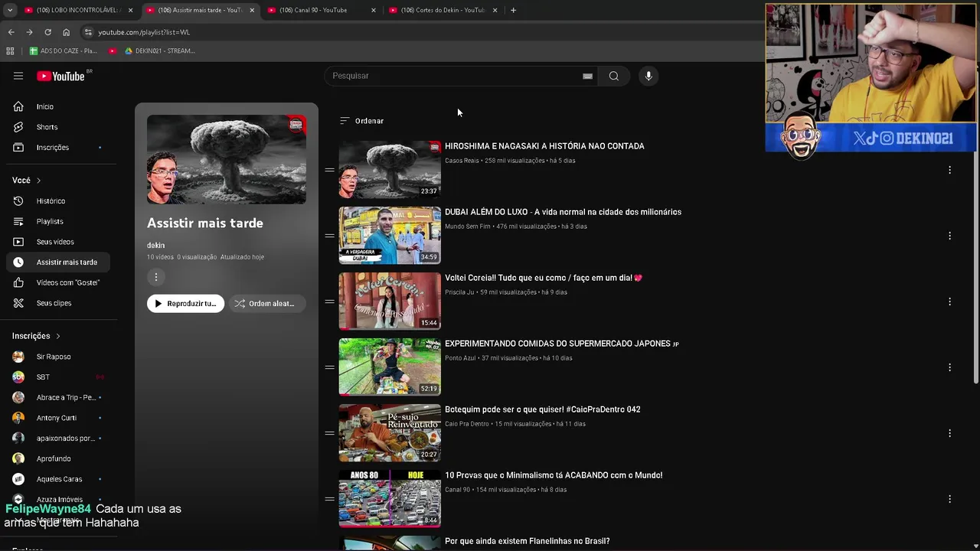Open the Ordenar sort dropdown
This screenshot has width=980, height=551.
click(361, 121)
